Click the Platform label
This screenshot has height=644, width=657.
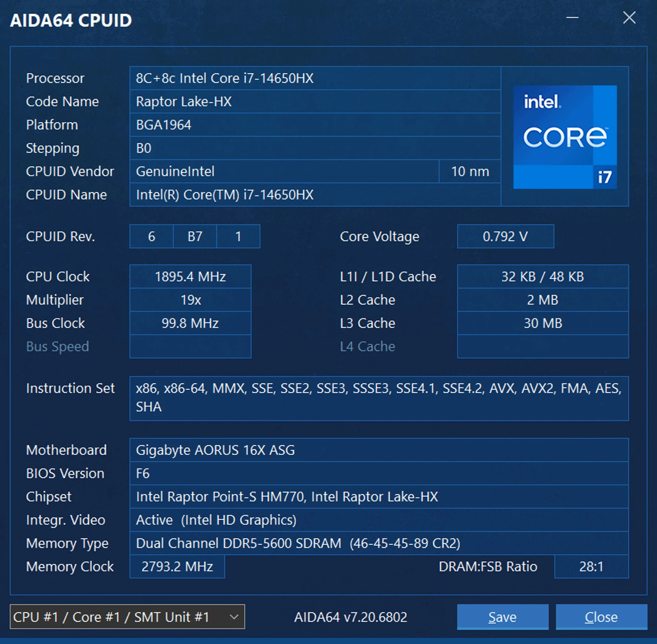tap(52, 125)
